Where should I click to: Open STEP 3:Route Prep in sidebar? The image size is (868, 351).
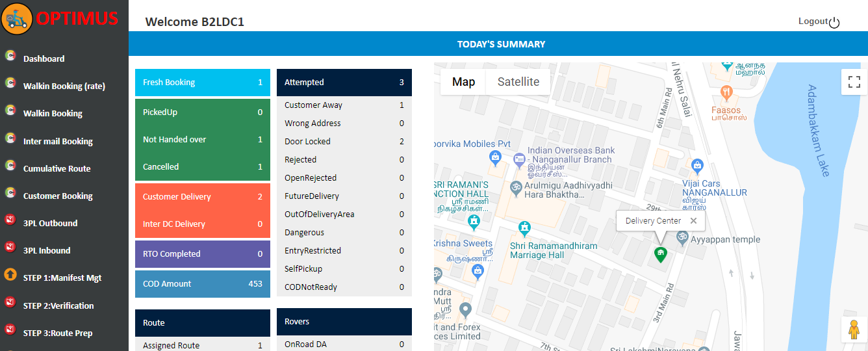[x=57, y=333]
